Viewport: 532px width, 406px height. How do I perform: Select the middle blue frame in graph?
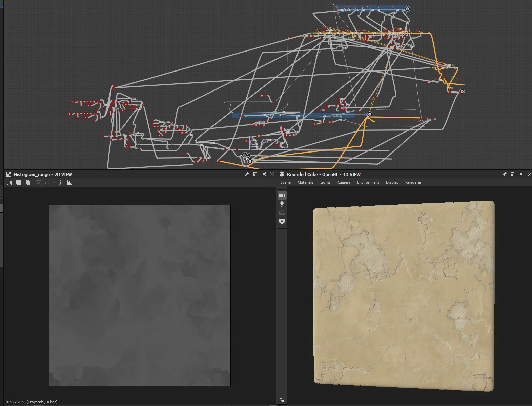coord(293,115)
